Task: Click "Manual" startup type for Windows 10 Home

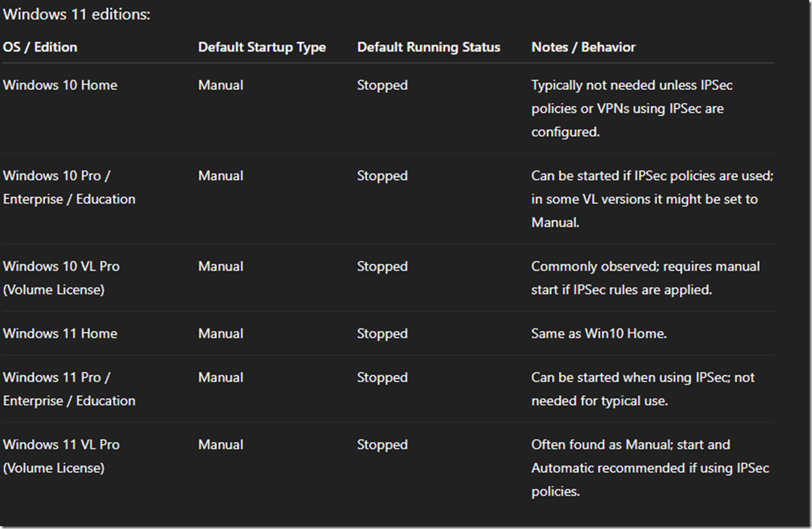Action: 221,85
